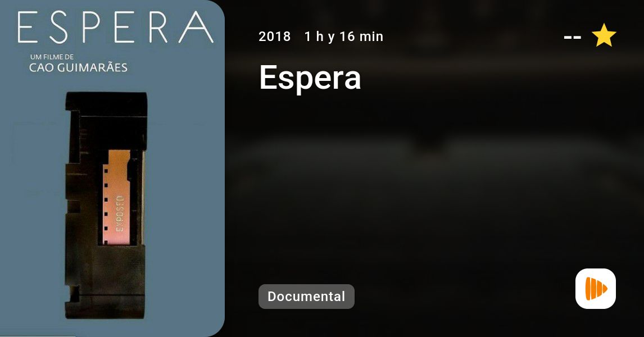Screen dimensions: 644x337
Task: Click the letter A in the ESPERA poster title
Action: pyautogui.click(x=196, y=28)
